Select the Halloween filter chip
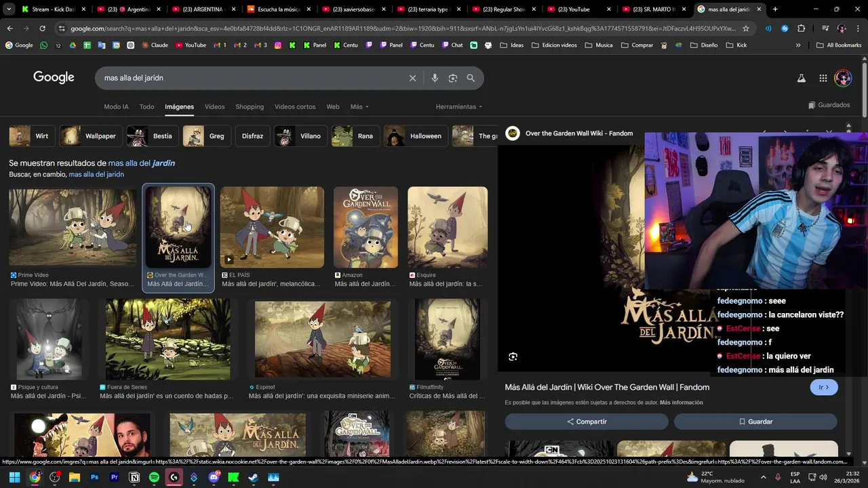Screen dimensions: 868x488 click(x=416, y=136)
